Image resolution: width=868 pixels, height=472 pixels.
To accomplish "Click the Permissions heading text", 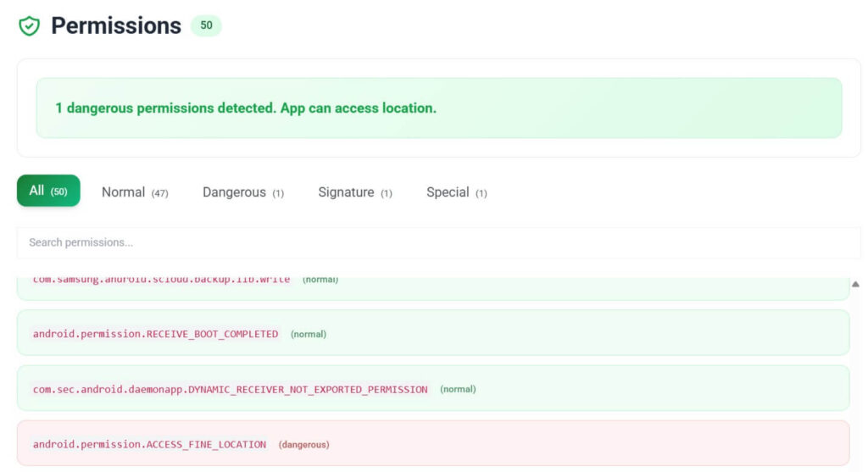I will 116,25.
